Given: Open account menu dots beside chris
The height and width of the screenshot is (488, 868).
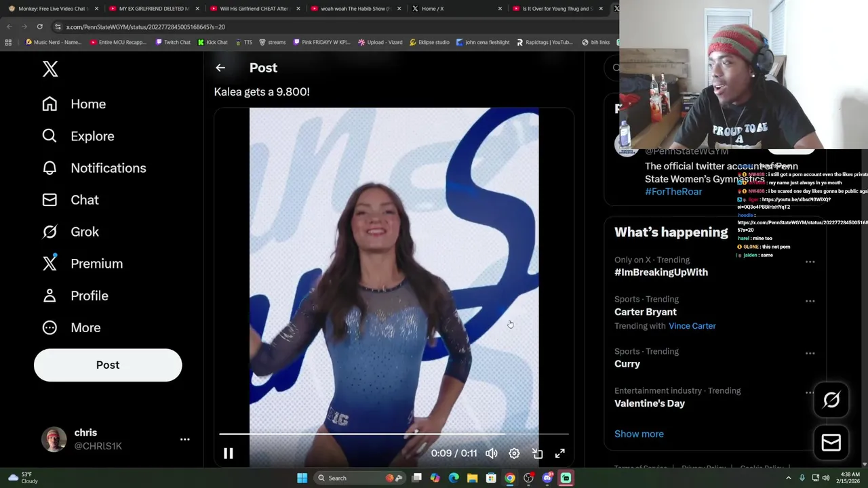Looking at the screenshot, I should pyautogui.click(x=184, y=439).
